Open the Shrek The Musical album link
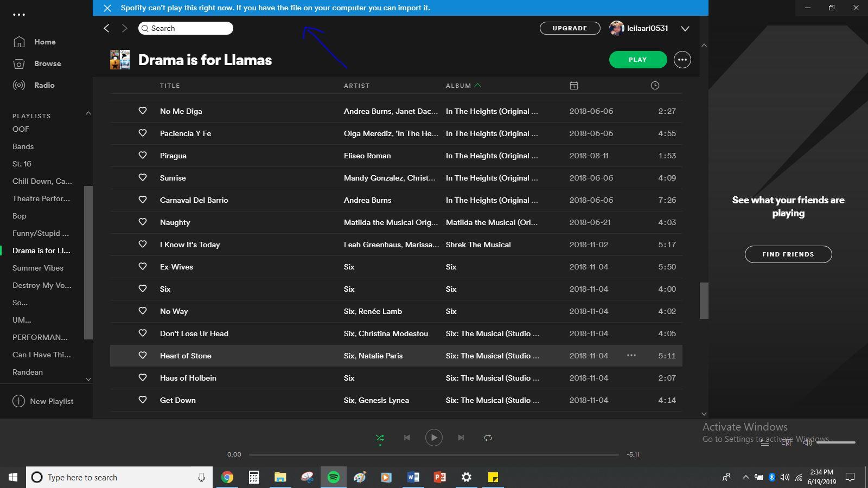 pyautogui.click(x=478, y=245)
